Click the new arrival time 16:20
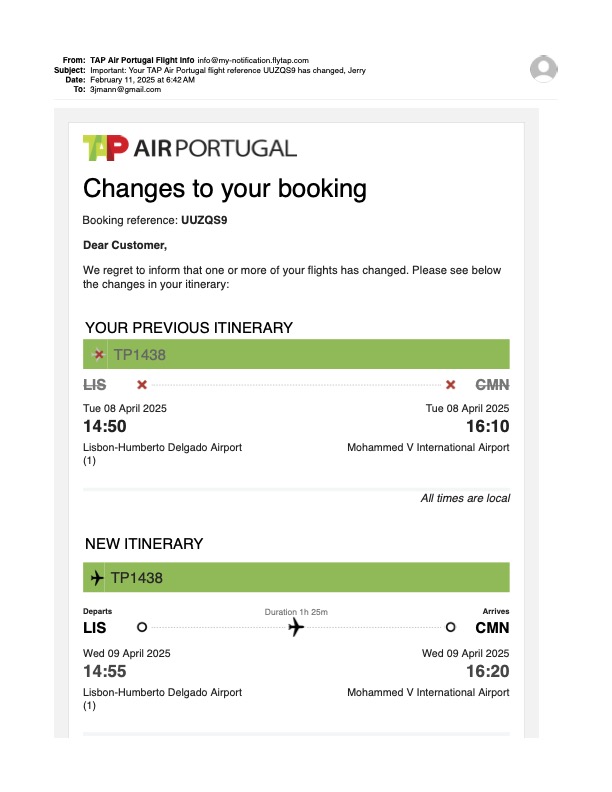 (488, 671)
